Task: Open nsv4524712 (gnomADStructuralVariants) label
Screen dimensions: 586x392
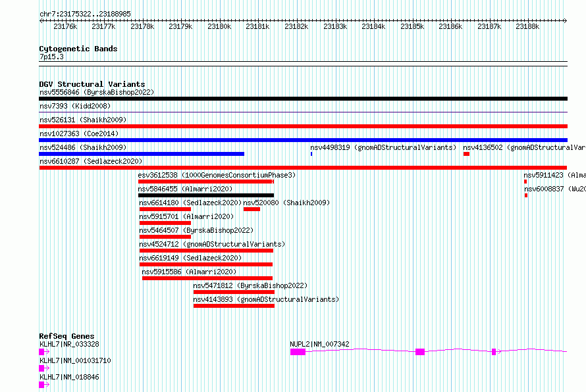Action: (212, 244)
